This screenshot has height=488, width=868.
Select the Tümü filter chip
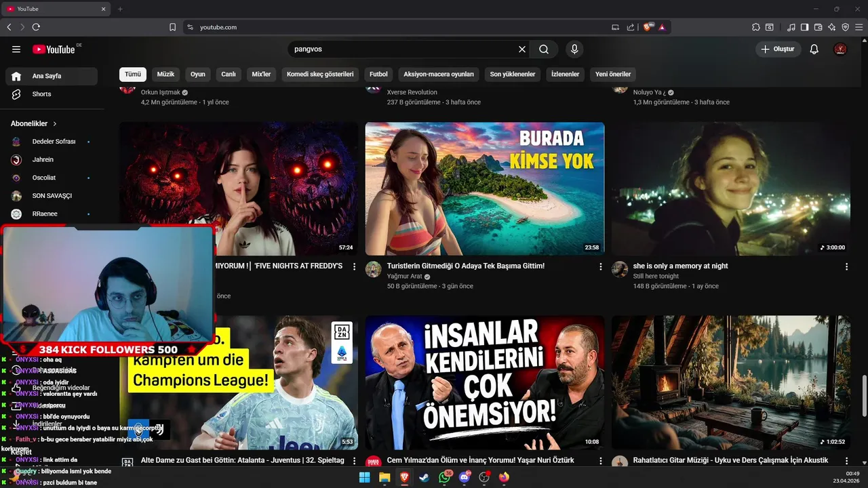point(133,74)
